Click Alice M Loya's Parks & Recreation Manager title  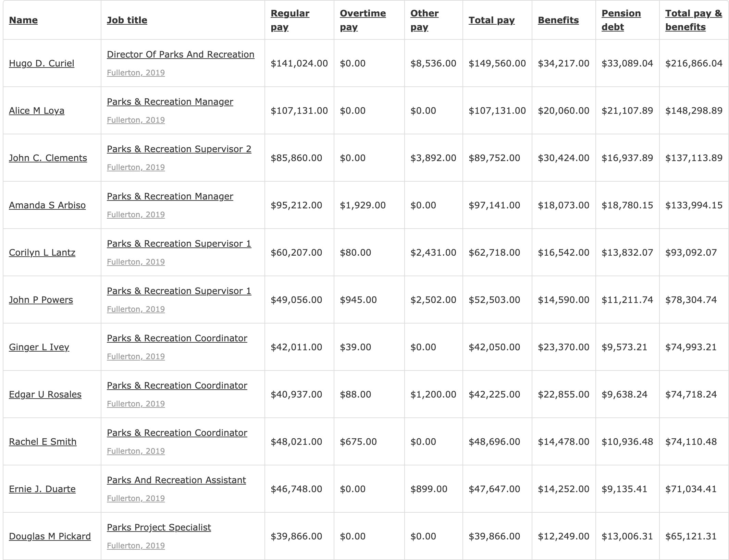170,102
